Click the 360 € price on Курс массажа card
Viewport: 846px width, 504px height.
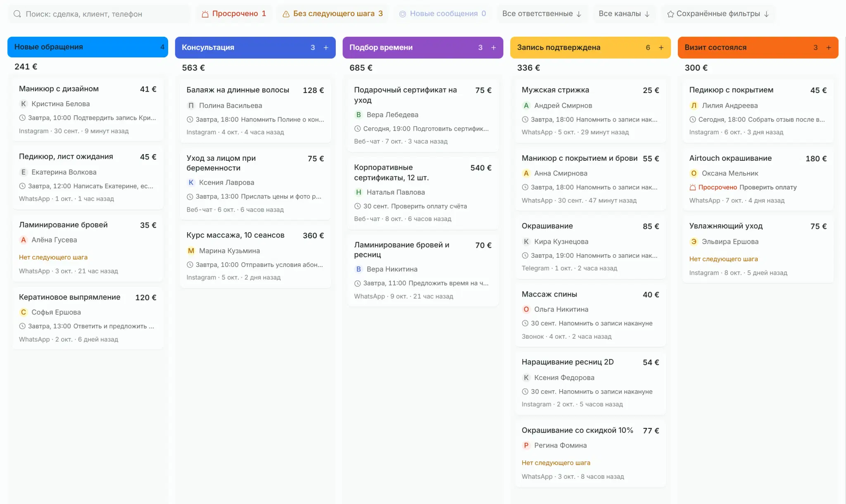click(x=313, y=235)
